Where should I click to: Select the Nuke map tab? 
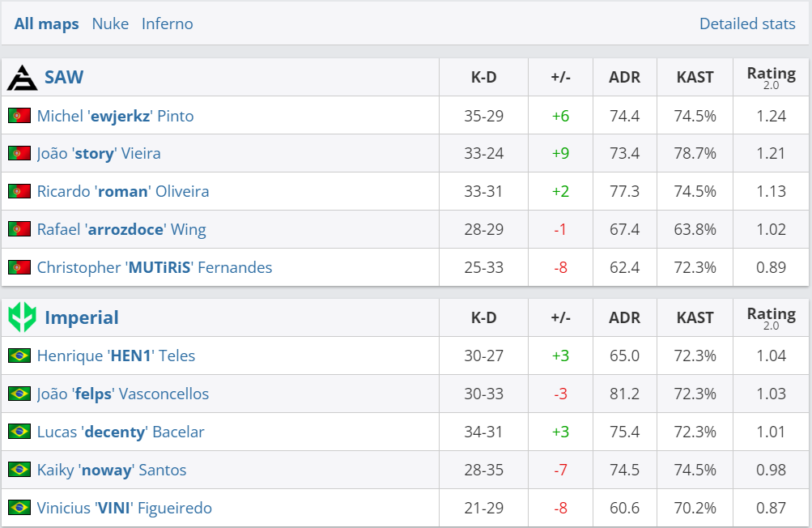click(x=110, y=23)
